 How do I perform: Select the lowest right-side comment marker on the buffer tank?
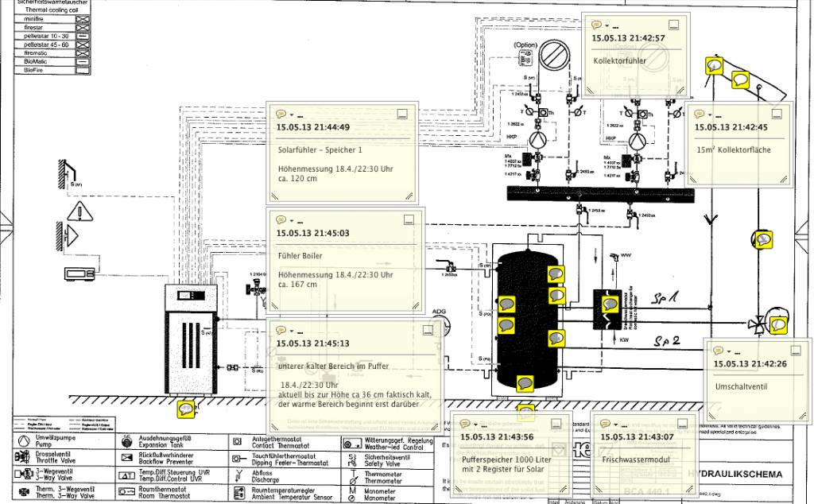pos(556,339)
